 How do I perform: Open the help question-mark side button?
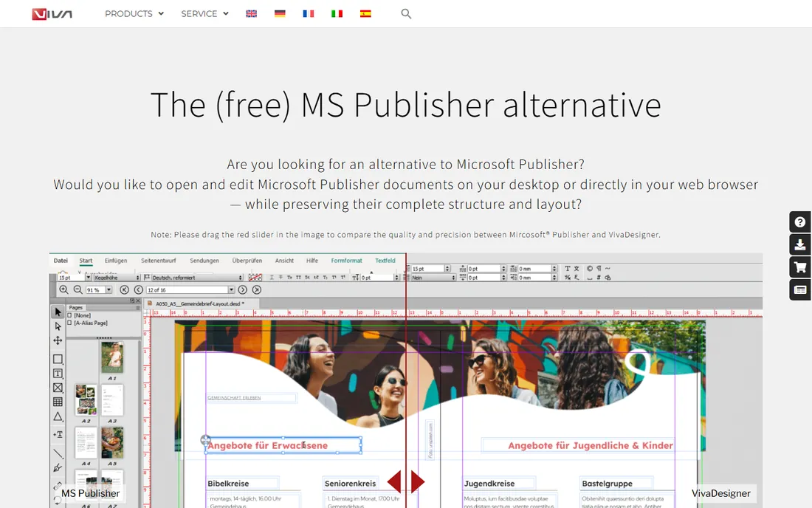(800, 222)
